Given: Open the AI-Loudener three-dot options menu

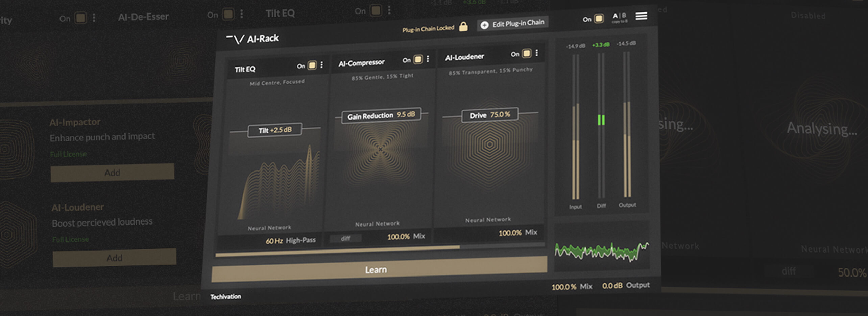Looking at the screenshot, I should [x=537, y=53].
